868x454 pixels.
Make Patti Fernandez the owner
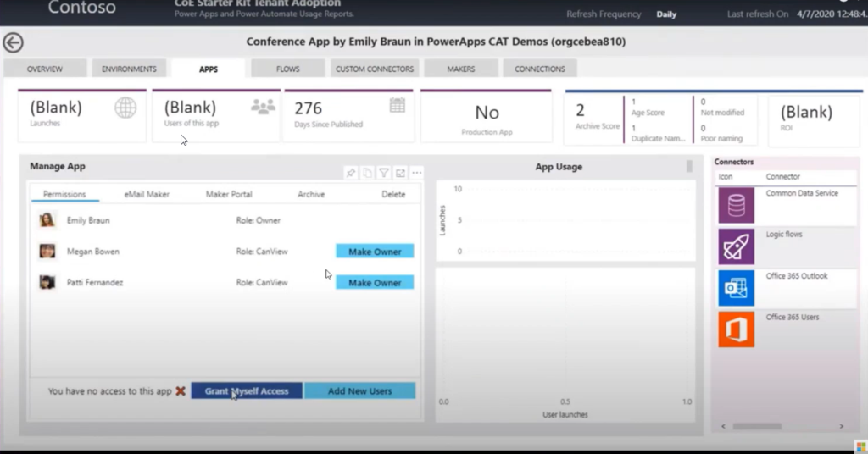point(375,283)
